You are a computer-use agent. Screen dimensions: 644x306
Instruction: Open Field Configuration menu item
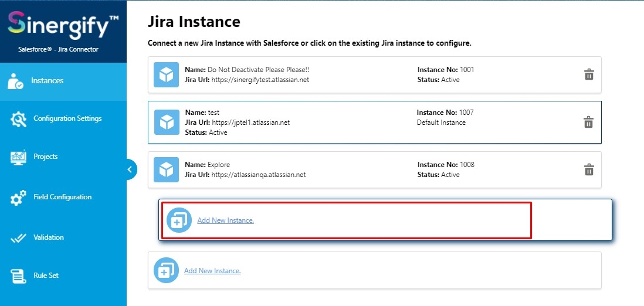coord(63,197)
